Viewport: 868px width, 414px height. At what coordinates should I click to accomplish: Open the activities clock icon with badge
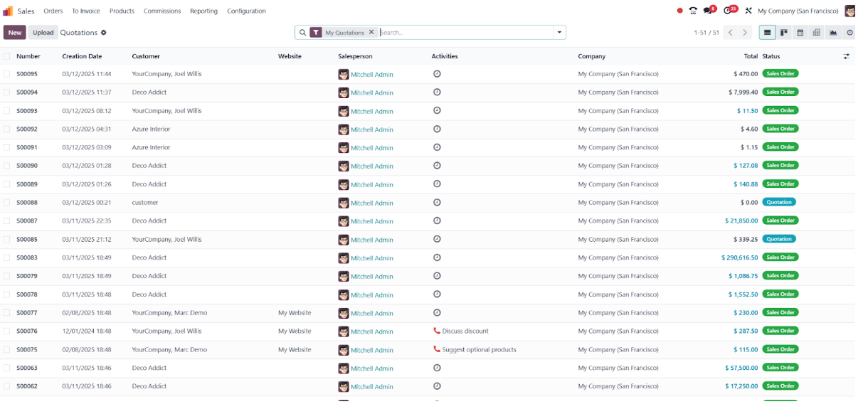click(x=727, y=11)
